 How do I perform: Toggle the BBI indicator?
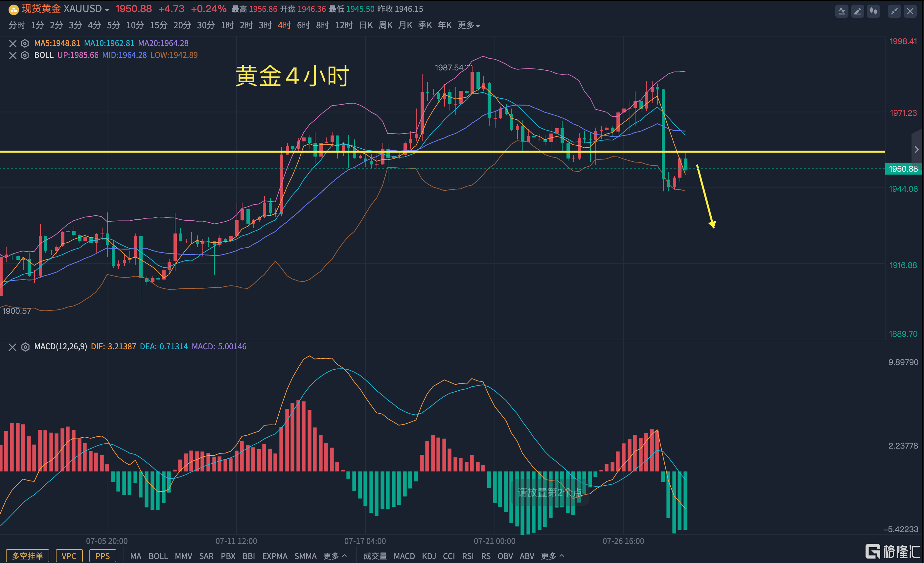[249, 556]
